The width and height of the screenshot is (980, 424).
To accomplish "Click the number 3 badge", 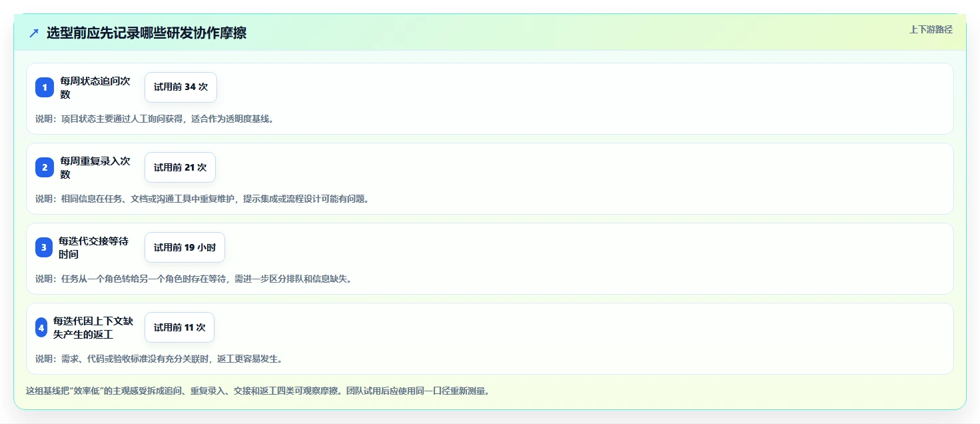I will 44,247.
